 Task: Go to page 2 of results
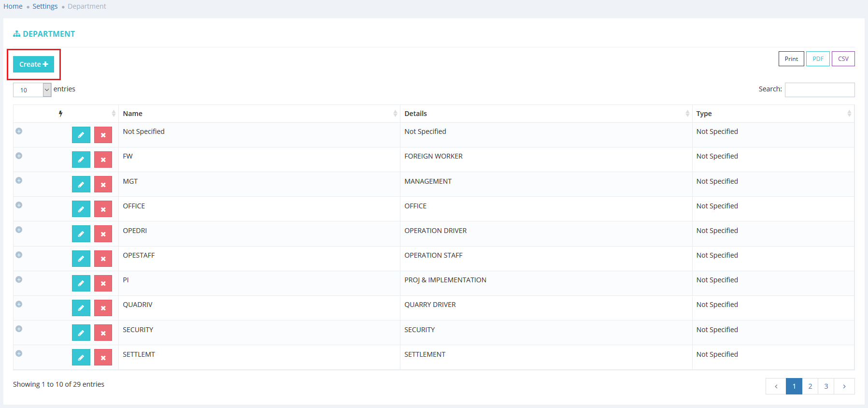[810, 386]
